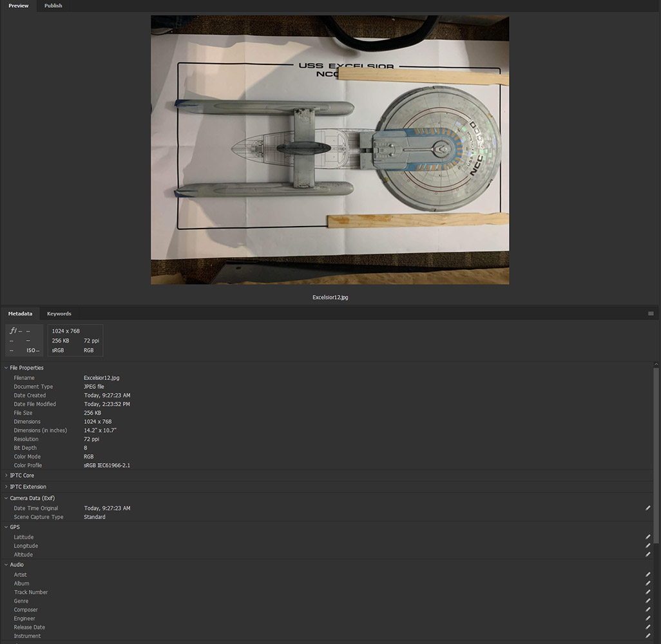Click the sRGB label in the metadata placard
The image size is (661, 644).
[x=58, y=350]
